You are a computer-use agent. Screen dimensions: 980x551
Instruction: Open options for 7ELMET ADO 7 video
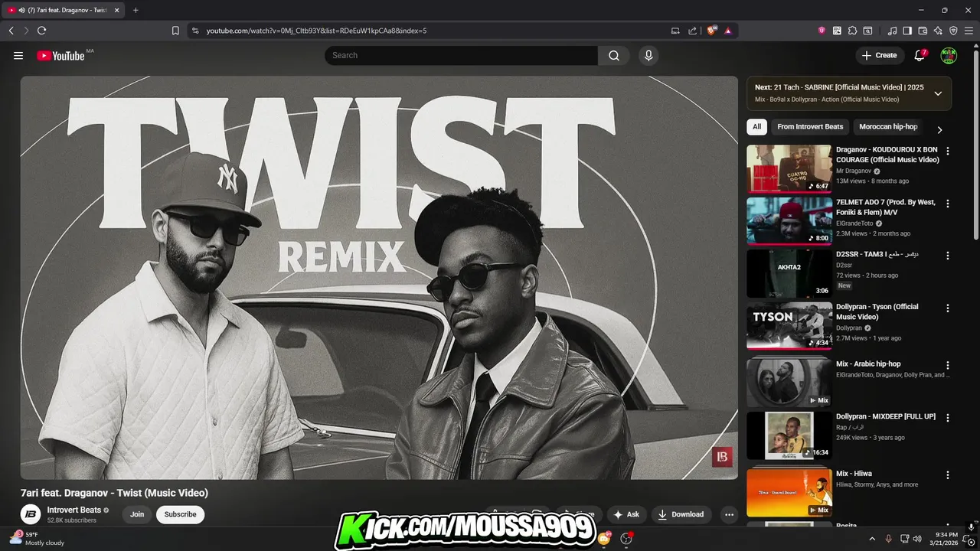pyautogui.click(x=948, y=204)
